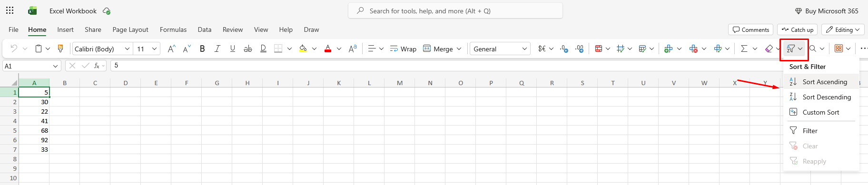Toggle Wrap text

click(403, 49)
